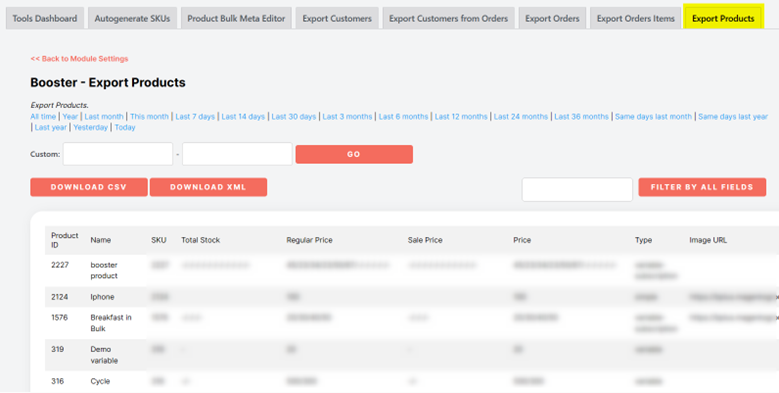Filter by Today

125,127
